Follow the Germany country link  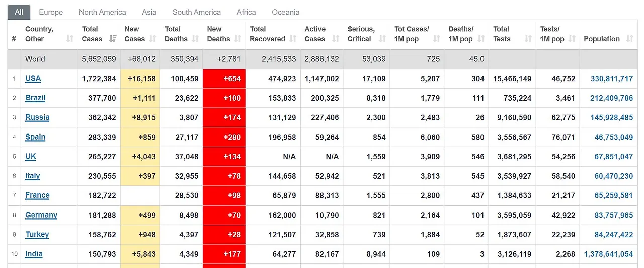click(x=41, y=215)
